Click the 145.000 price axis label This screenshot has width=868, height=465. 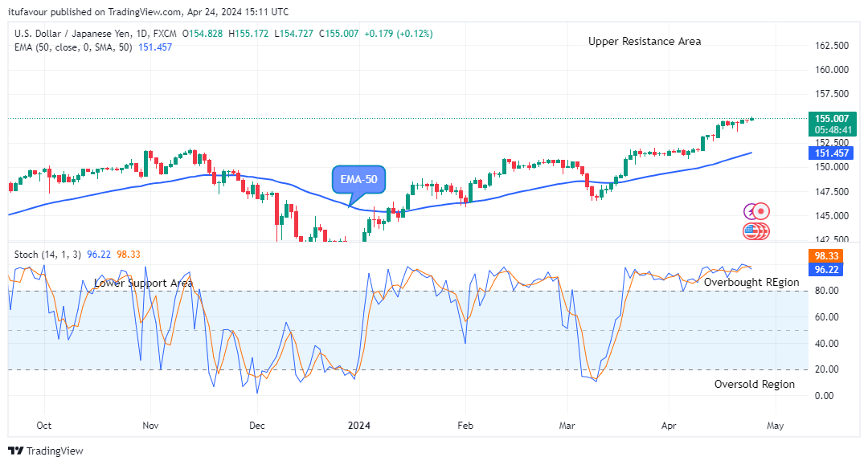click(832, 216)
